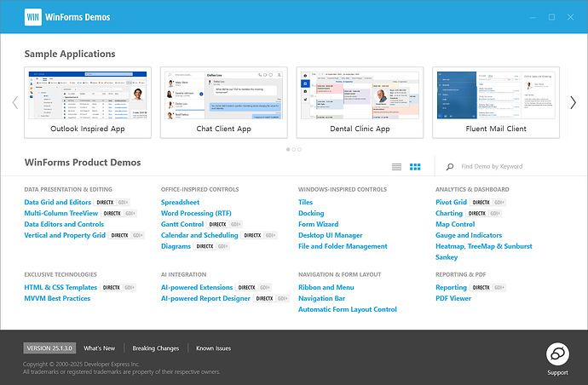Select second carousel page dot
588x385 pixels.
coord(294,149)
